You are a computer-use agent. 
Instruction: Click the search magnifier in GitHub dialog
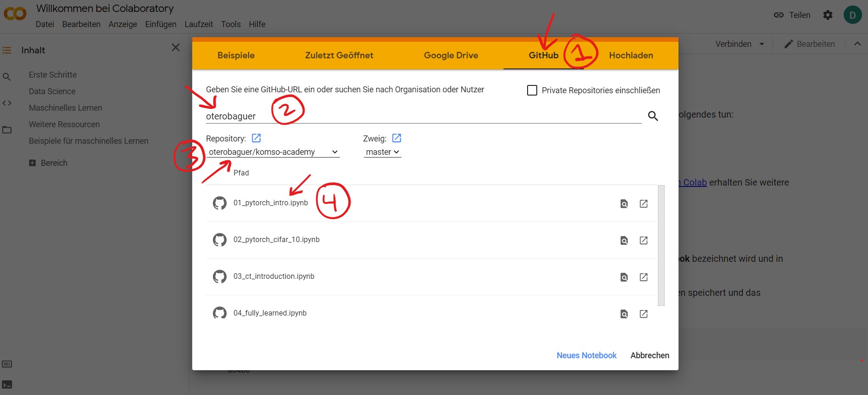click(x=653, y=116)
